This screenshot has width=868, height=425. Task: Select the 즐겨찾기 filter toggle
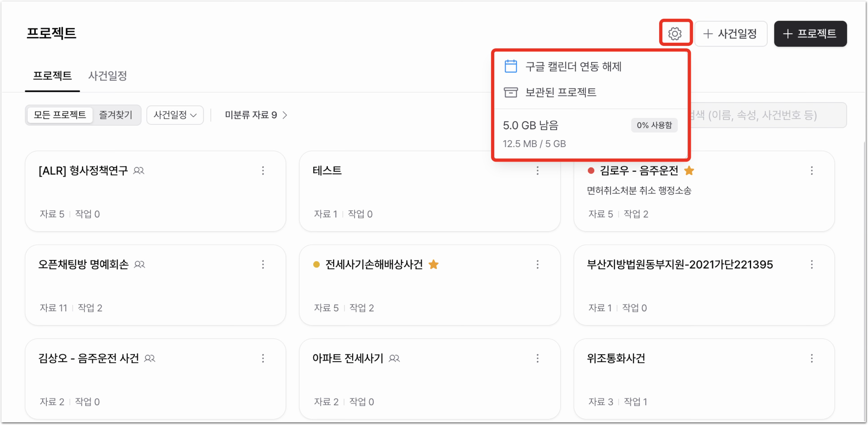pos(116,115)
